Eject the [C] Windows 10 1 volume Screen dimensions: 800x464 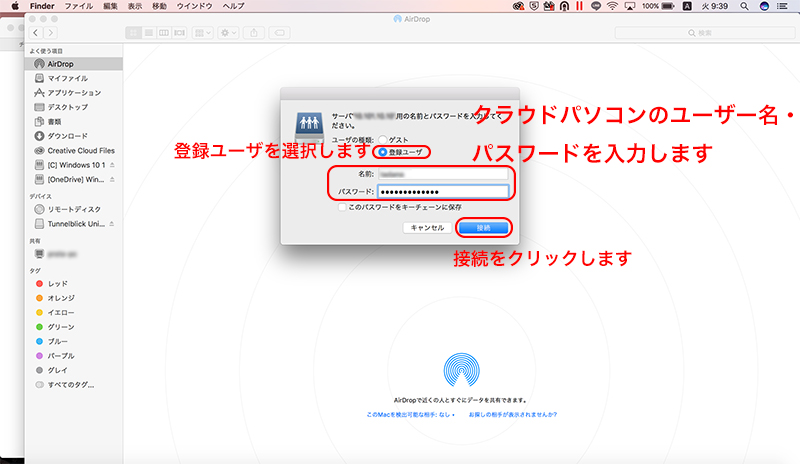click(x=112, y=165)
